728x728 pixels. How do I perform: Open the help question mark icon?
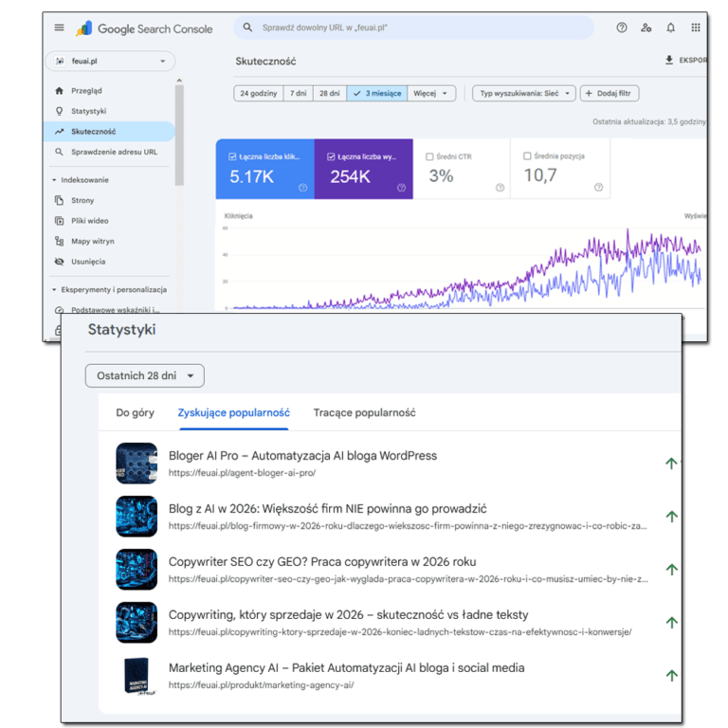[x=622, y=27]
